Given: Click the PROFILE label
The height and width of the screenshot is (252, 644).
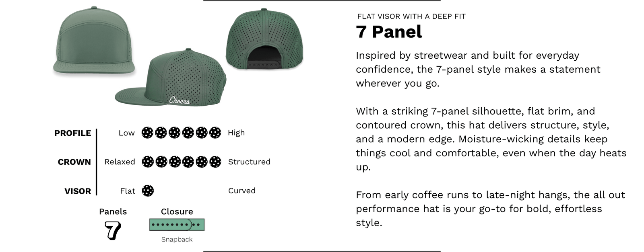Looking at the screenshot, I should (73, 133).
